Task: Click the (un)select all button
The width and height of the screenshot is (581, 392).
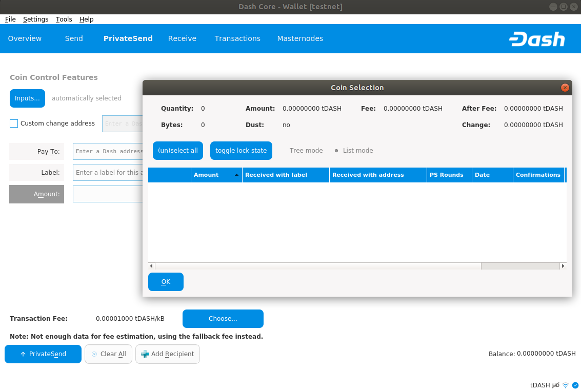Action: tap(178, 151)
